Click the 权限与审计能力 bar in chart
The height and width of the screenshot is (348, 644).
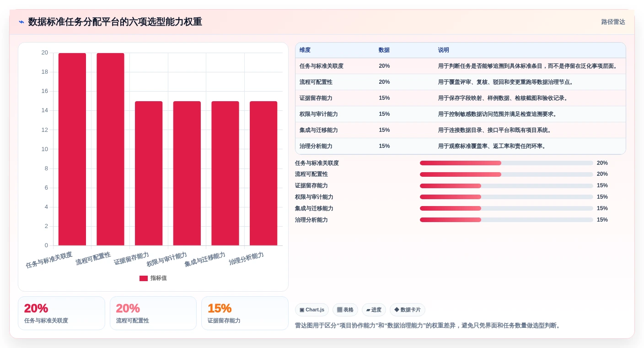point(187,174)
